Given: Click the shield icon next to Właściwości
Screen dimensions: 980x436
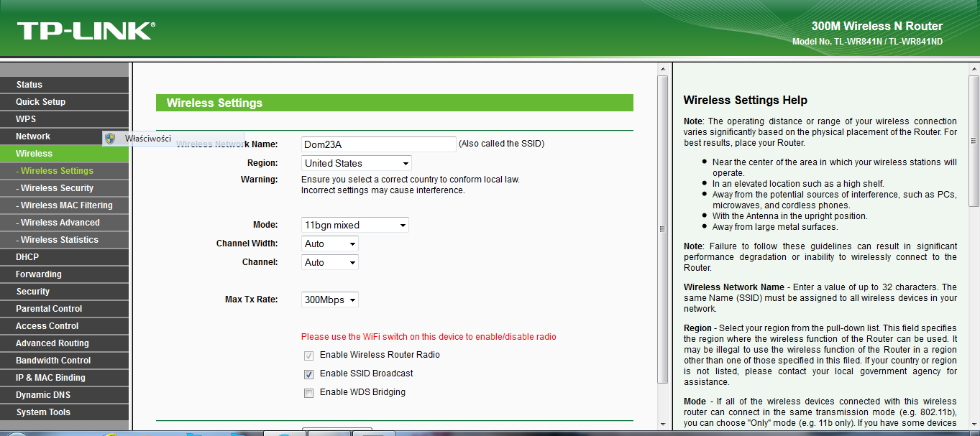Looking at the screenshot, I should point(110,138).
